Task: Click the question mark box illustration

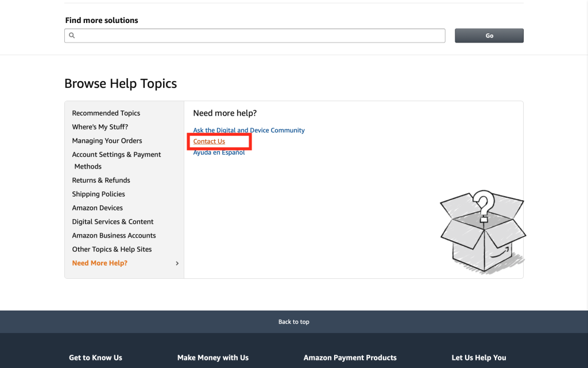Action: [x=482, y=231]
